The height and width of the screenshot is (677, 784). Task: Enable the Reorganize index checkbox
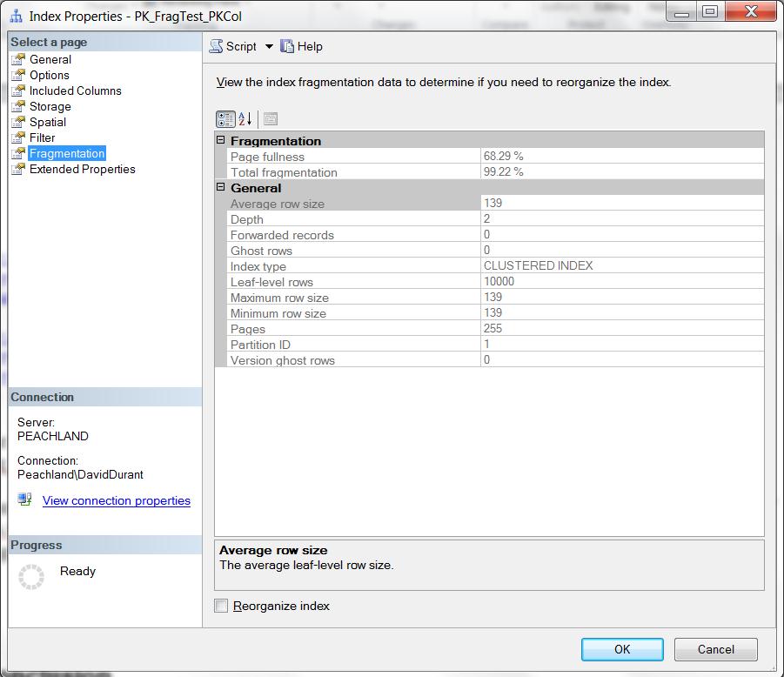tap(221, 606)
